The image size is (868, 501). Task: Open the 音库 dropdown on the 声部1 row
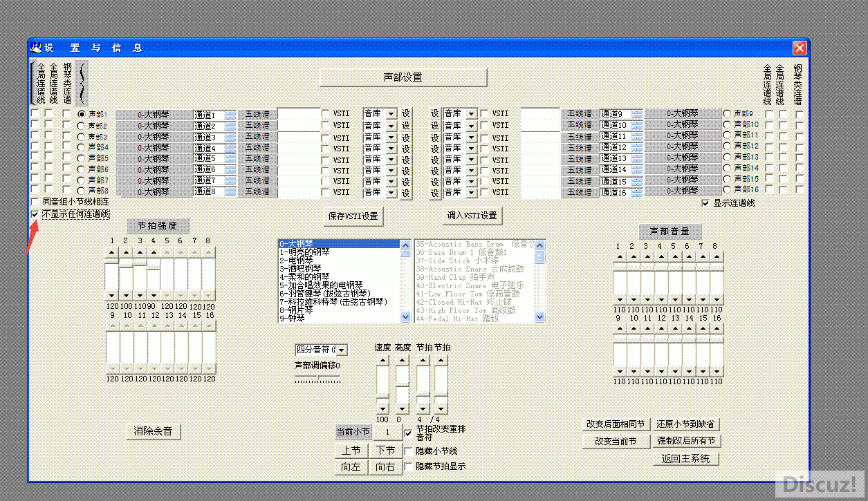click(391, 114)
